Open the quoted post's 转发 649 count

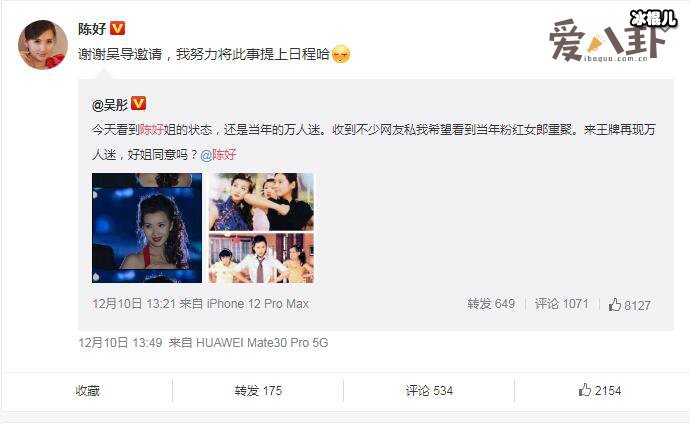(491, 304)
